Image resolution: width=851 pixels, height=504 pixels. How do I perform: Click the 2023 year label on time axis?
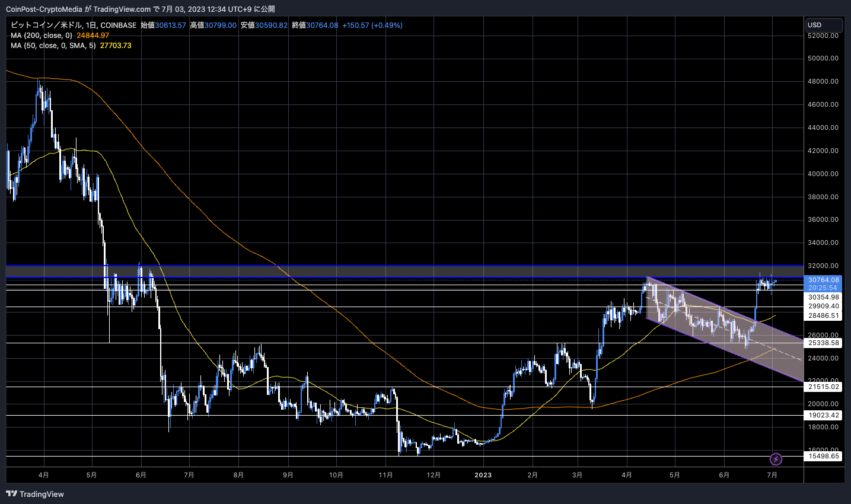[483, 475]
